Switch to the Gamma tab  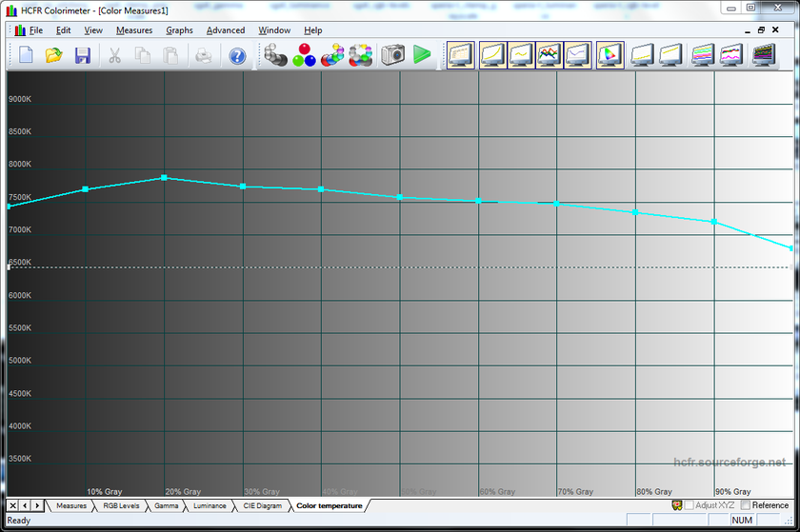(x=167, y=505)
